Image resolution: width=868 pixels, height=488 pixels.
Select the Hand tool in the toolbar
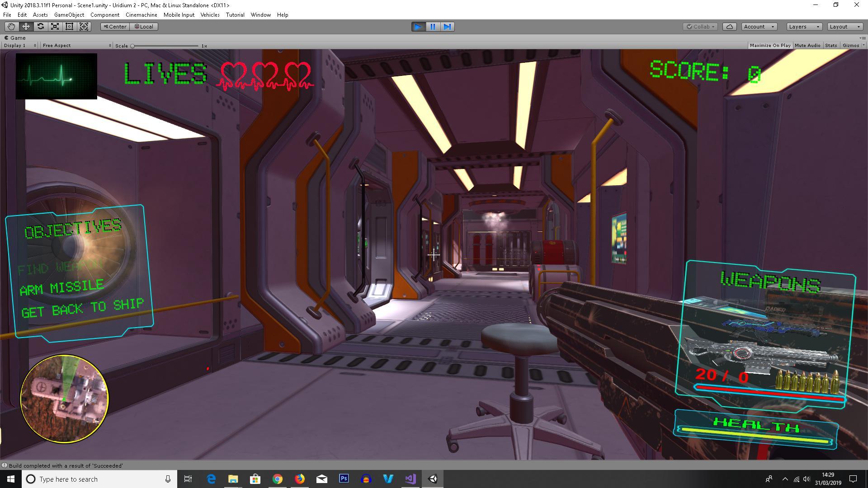(x=11, y=27)
